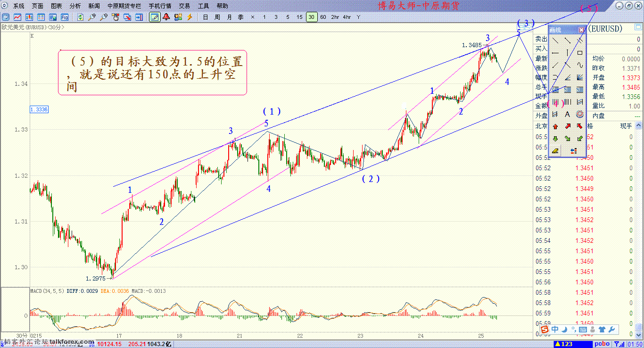
Task: Open 系统 menu
Action: [19, 6]
